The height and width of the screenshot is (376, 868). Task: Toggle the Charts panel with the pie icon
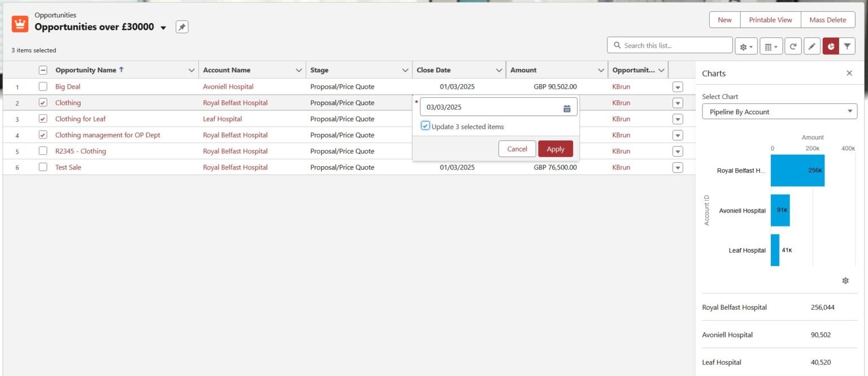click(x=830, y=46)
